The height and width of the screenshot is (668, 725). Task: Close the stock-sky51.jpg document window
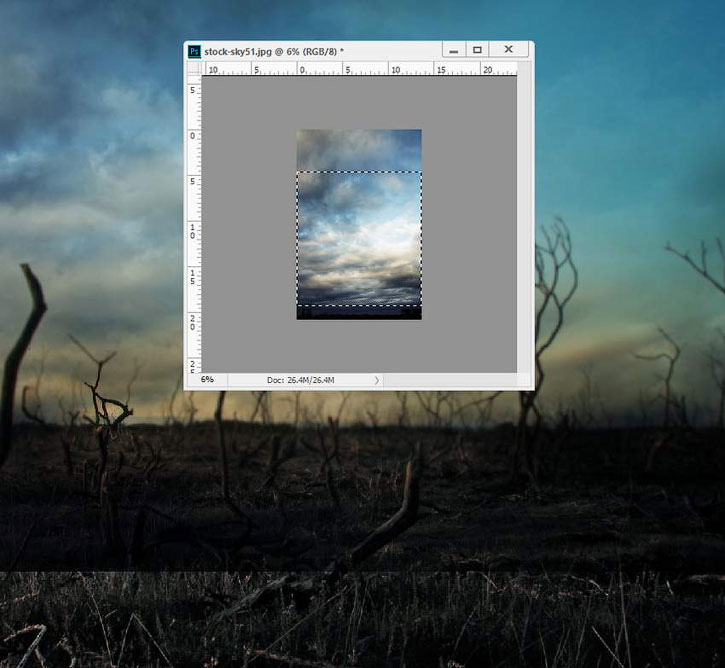click(509, 50)
